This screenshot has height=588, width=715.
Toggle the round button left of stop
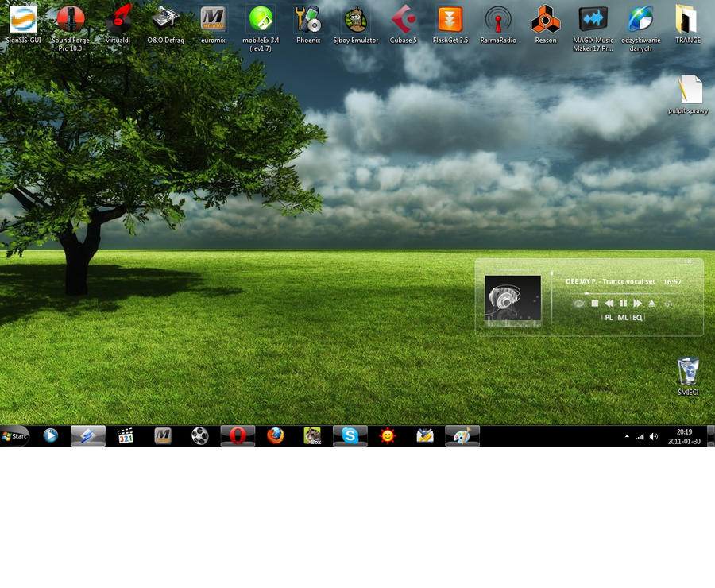coord(579,304)
